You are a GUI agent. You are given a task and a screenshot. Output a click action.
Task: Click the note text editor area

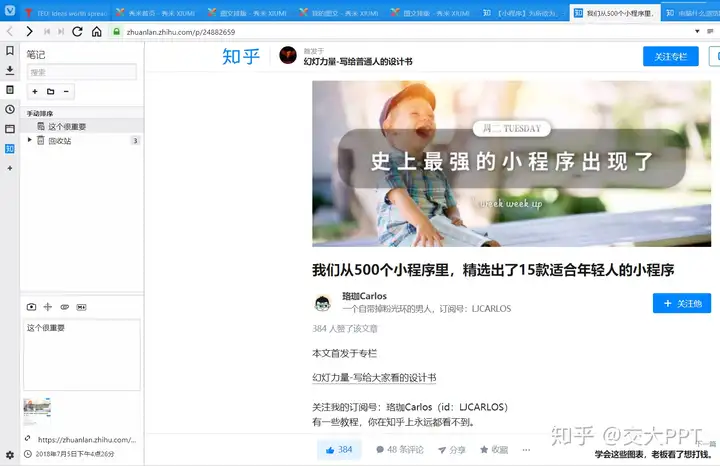(x=82, y=354)
